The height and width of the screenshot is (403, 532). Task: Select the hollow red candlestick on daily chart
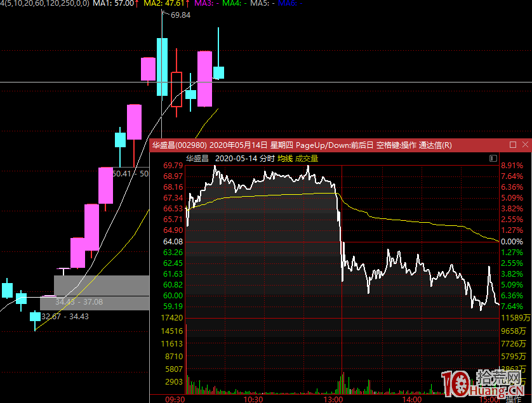coord(176,89)
